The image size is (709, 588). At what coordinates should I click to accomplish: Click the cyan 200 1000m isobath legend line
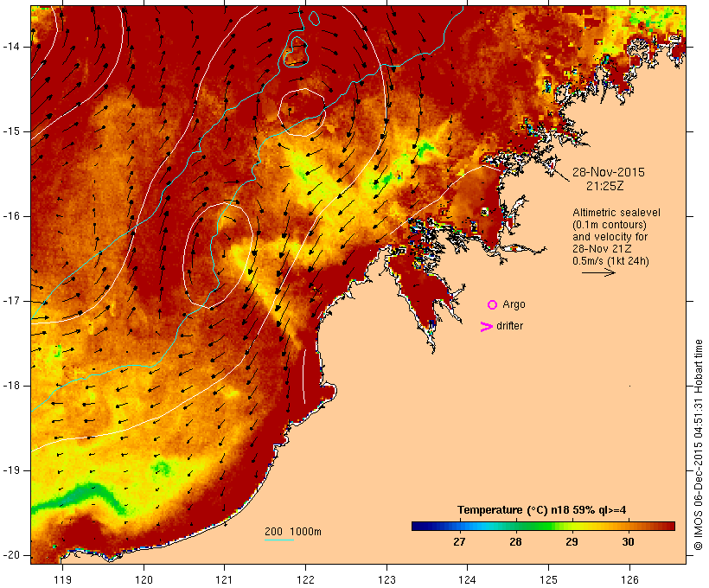pyautogui.click(x=279, y=540)
